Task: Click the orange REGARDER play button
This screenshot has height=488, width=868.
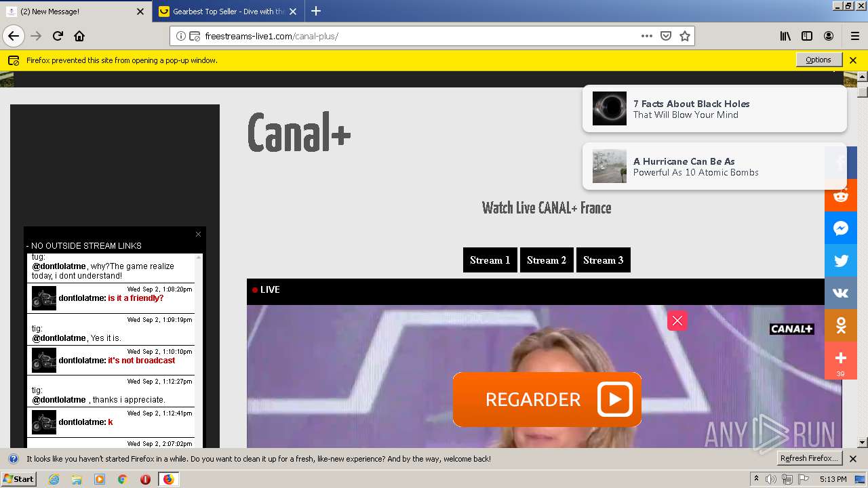Action: 547,399
